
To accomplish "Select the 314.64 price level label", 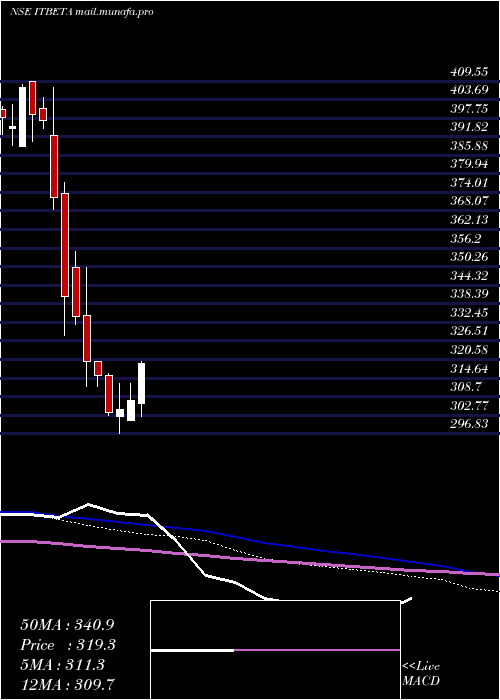I will (468, 368).
